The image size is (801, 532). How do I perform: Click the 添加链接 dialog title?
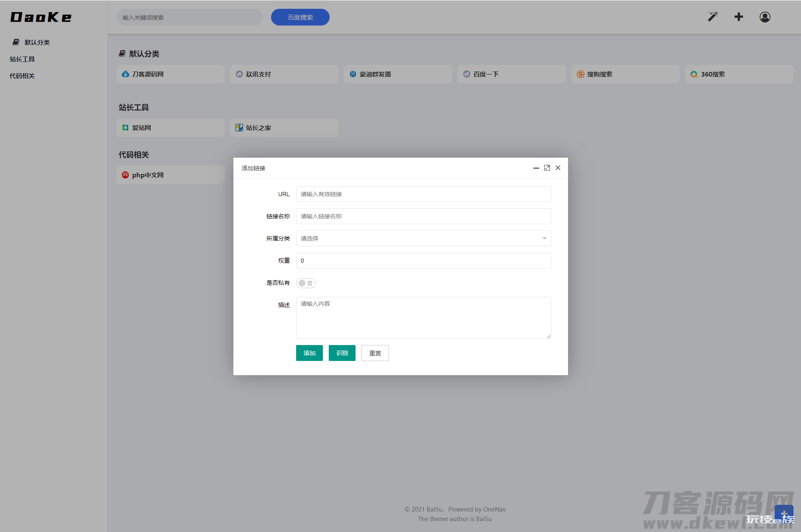pyautogui.click(x=253, y=168)
